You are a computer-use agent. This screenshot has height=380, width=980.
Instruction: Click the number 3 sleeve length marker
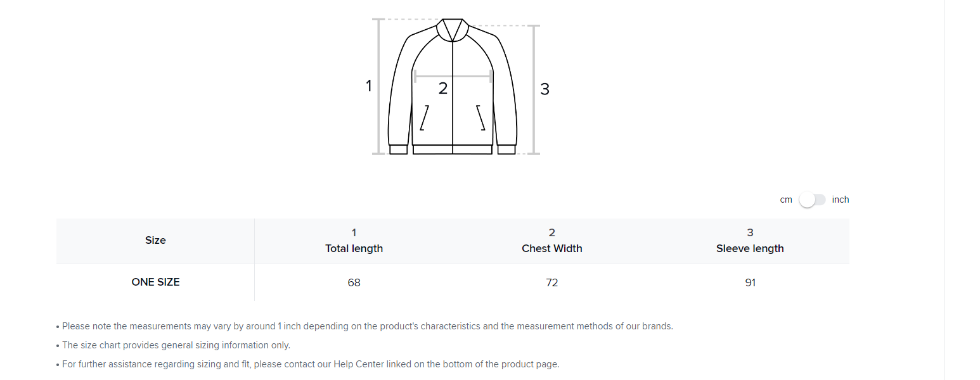[x=545, y=89]
